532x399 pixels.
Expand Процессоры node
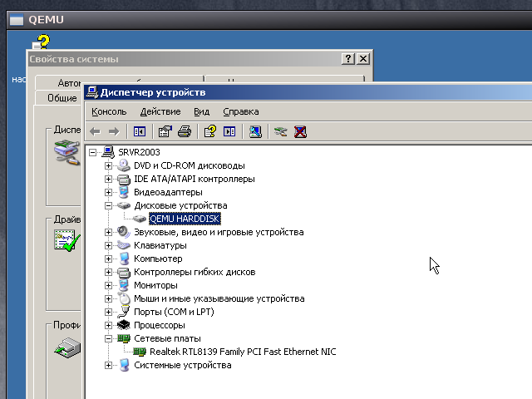pos(108,325)
